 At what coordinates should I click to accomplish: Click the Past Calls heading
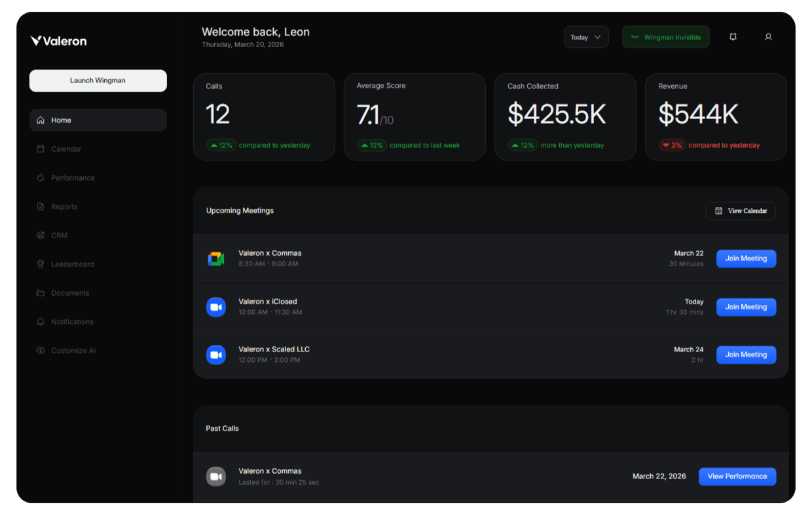point(222,429)
